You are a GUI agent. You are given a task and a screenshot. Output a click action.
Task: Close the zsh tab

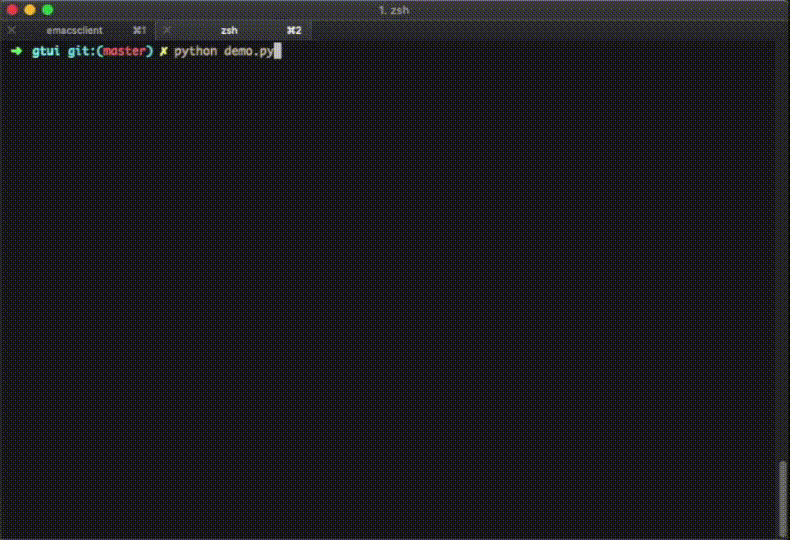click(x=167, y=30)
